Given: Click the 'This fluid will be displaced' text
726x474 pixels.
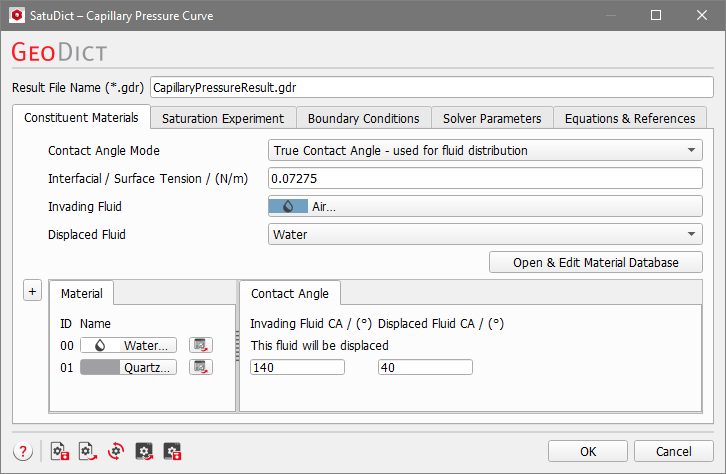Looking at the screenshot, I should (x=319, y=345).
